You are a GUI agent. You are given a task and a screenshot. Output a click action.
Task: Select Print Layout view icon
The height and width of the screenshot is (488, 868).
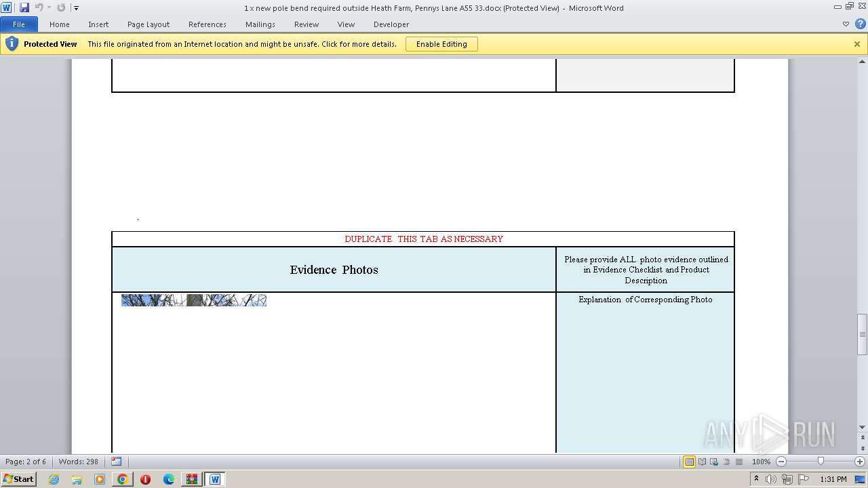(x=689, y=462)
